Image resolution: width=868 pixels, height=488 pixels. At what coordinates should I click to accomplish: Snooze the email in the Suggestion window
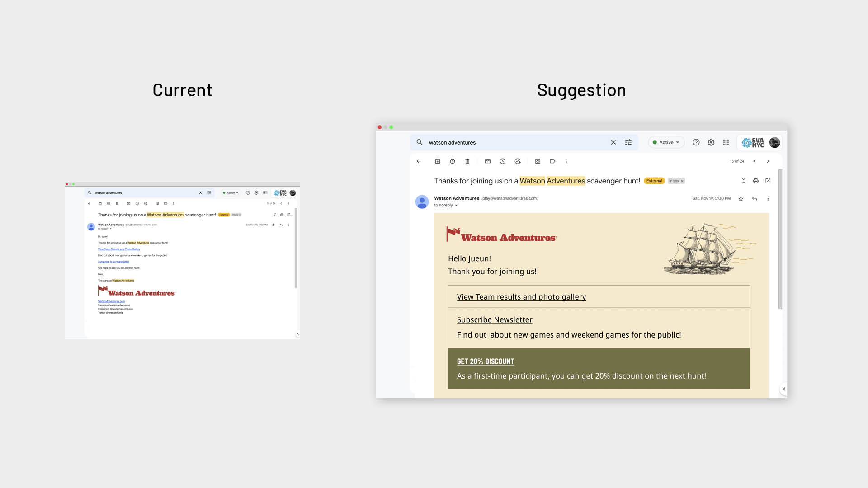point(502,161)
